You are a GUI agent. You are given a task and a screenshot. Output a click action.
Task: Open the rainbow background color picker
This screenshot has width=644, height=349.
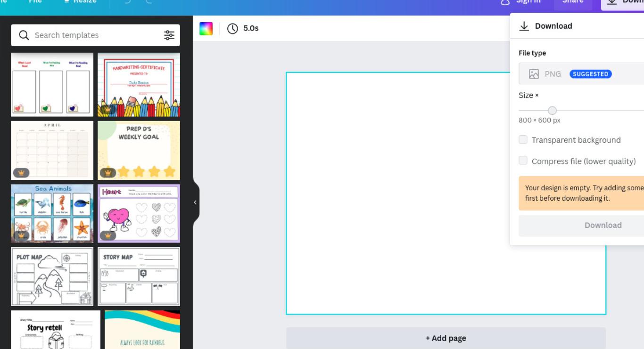(x=206, y=28)
